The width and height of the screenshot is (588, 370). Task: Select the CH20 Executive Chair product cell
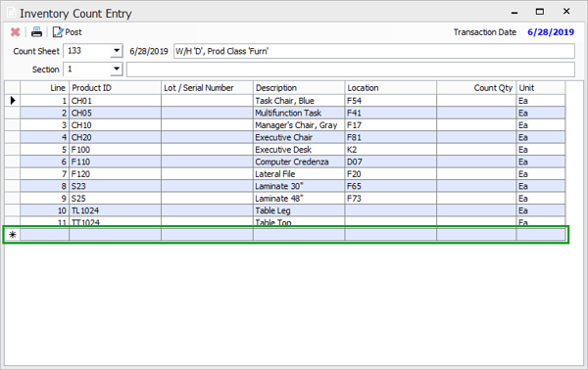(115, 137)
